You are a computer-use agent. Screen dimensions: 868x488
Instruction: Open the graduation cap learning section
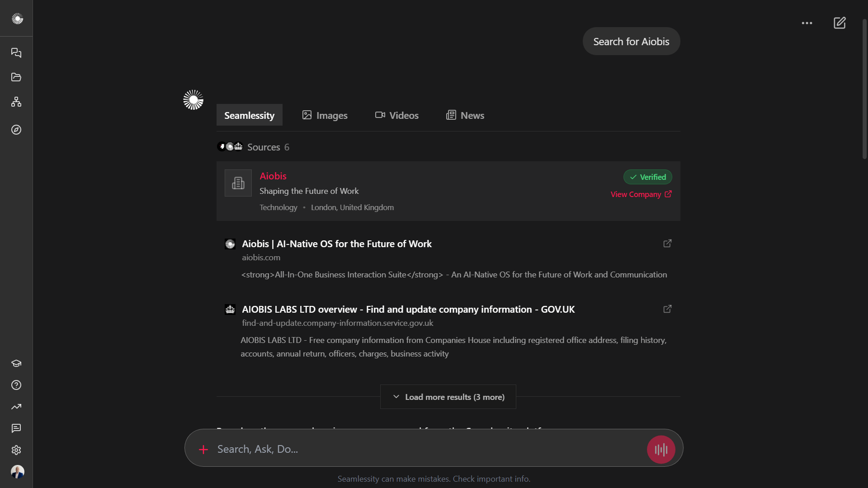click(x=16, y=363)
